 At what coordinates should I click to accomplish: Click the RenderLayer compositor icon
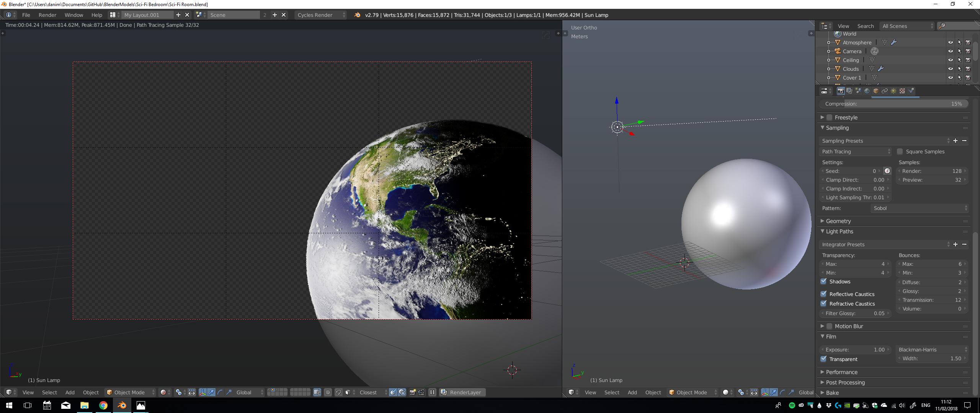pos(444,392)
